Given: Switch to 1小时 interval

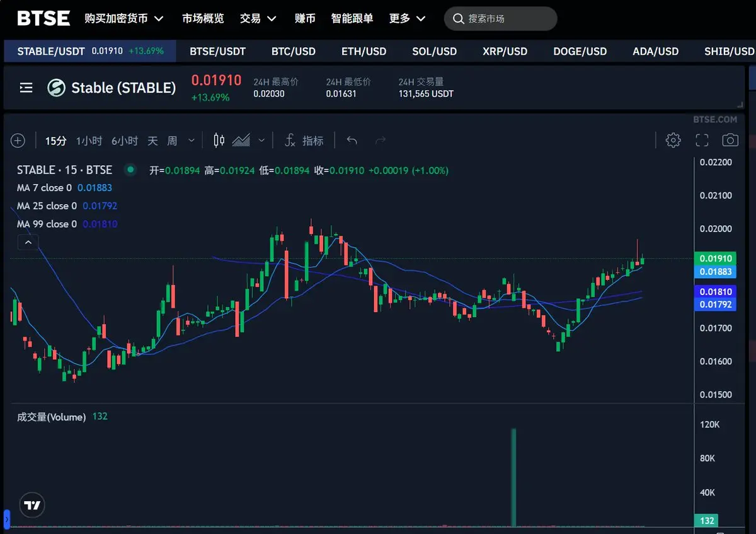Looking at the screenshot, I should pos(89,141).
